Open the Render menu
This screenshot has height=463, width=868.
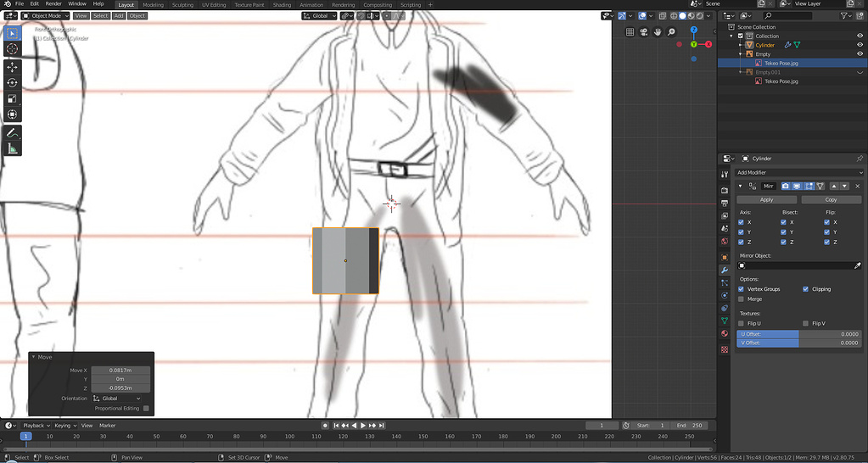(x=53, y=4)
